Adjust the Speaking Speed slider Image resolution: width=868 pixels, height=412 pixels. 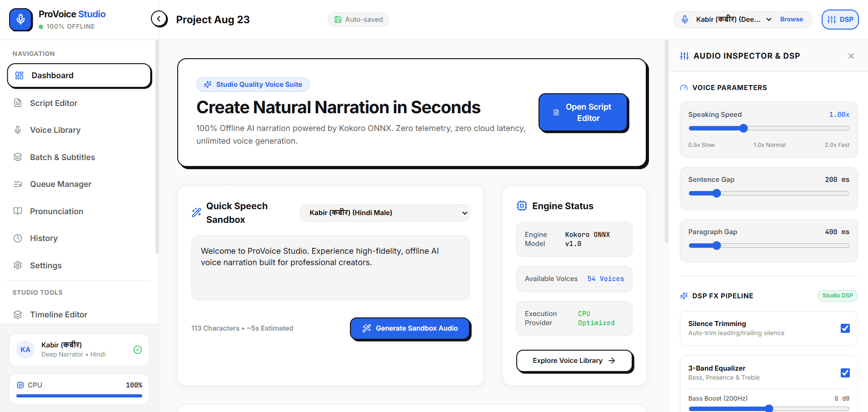point(769,128)
